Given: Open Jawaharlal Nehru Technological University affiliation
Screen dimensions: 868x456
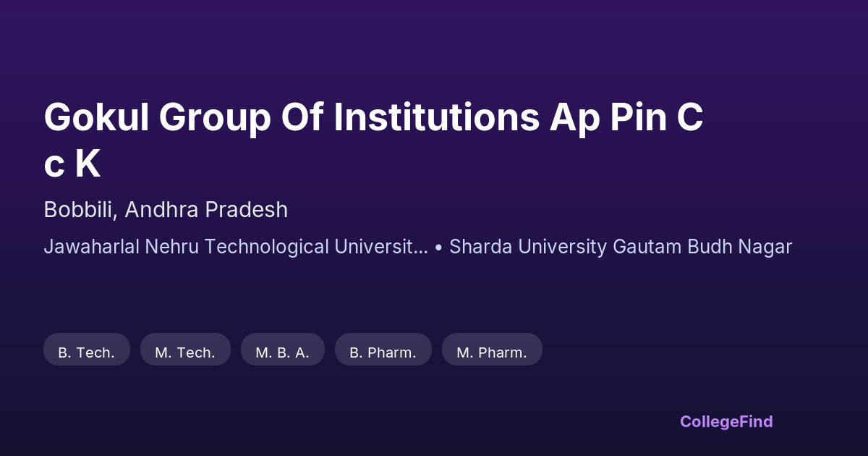Looking at the screenshot, I should pos(235,247).
